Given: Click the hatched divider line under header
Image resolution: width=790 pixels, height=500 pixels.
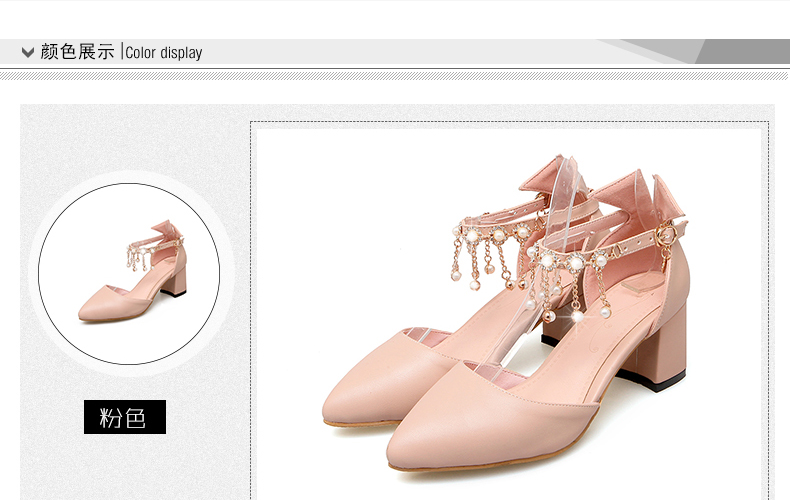Looking at the screenshot, I should 395,75.
